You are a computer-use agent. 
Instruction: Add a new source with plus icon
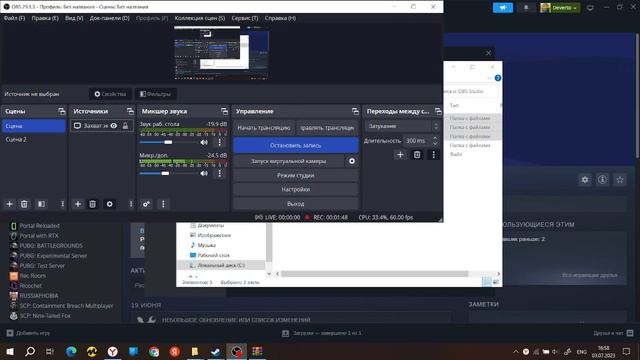(78, 204)
